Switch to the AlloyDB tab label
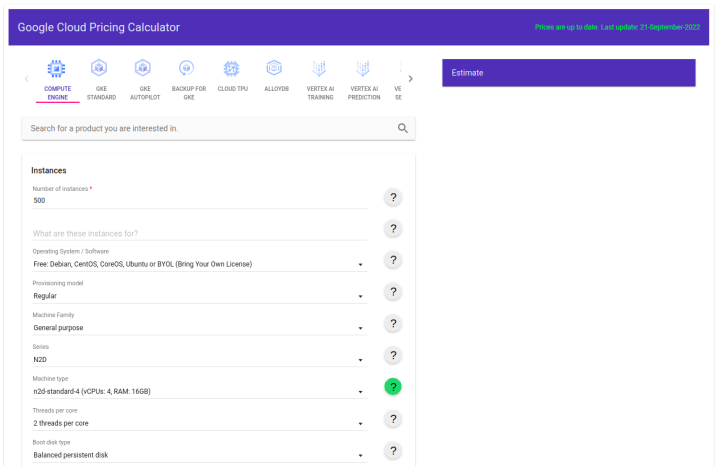This screenshot has height=466, width=720. pos(276,89)
